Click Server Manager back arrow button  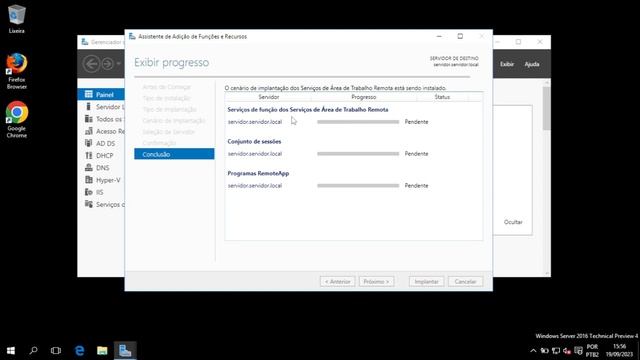tap(91, 64)
